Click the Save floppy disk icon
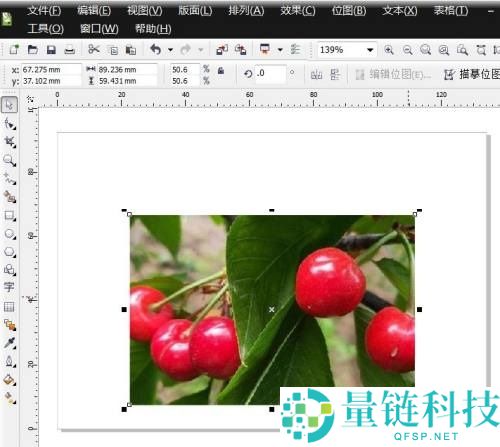Viewport: 500px width, 447px height. click(x=51, y=50)
